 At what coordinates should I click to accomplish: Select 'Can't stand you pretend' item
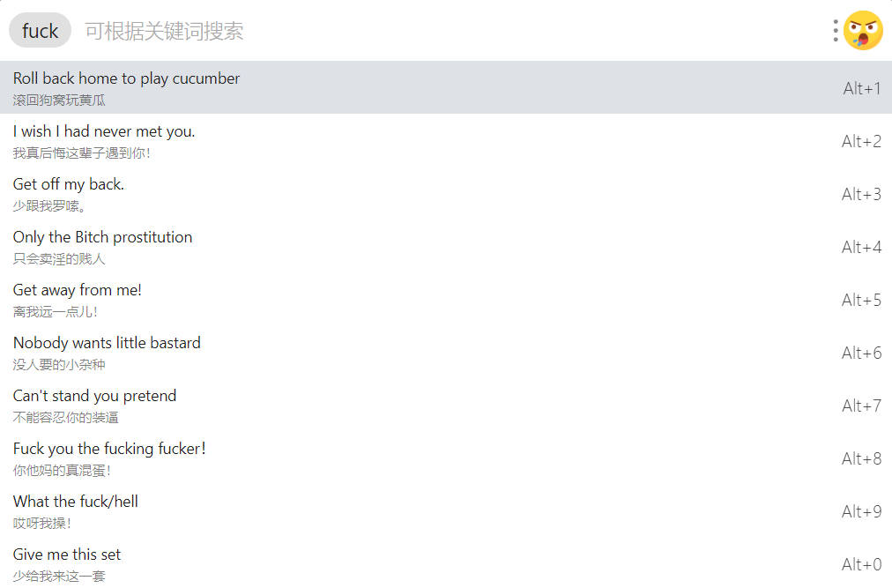pyautogui.click(x=446, y=406)
